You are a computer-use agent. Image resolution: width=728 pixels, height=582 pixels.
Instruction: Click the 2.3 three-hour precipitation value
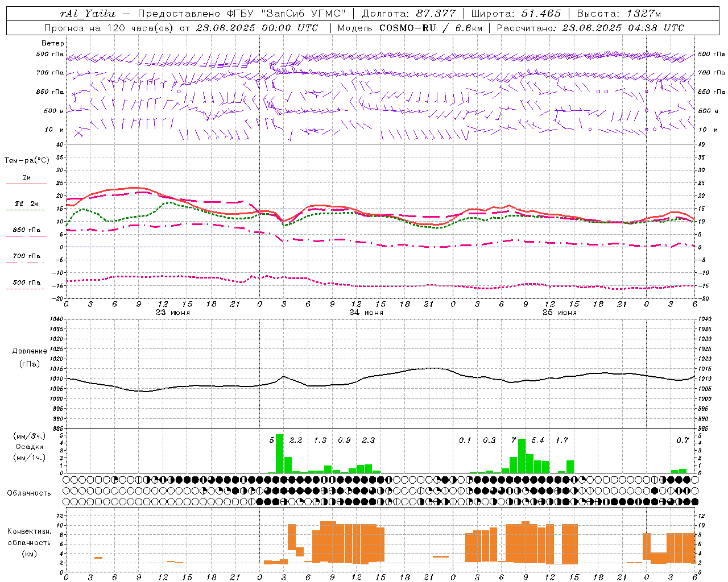coord(369,440)
